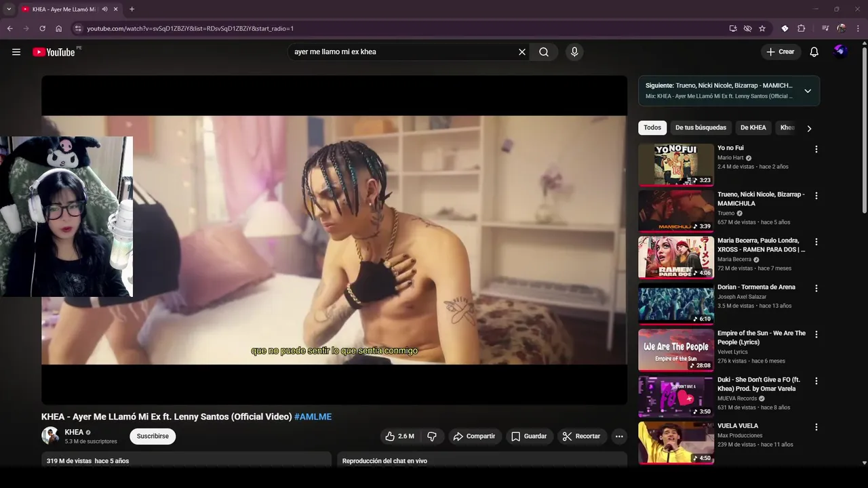Open RAMEN PARA DOS video thumbnail

676,257
